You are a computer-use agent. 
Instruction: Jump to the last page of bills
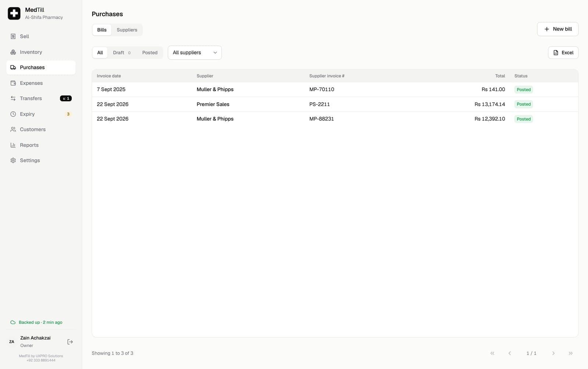click(x=571, y=353)
